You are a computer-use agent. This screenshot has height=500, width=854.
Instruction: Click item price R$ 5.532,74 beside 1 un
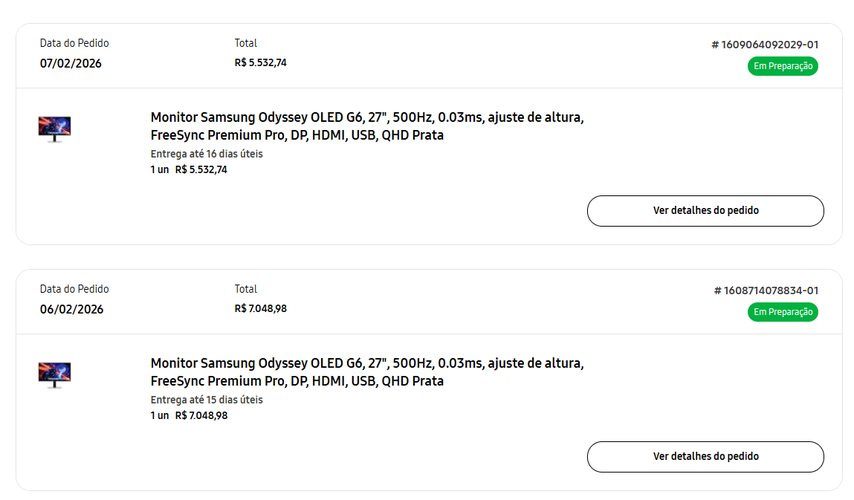point(201,170)
